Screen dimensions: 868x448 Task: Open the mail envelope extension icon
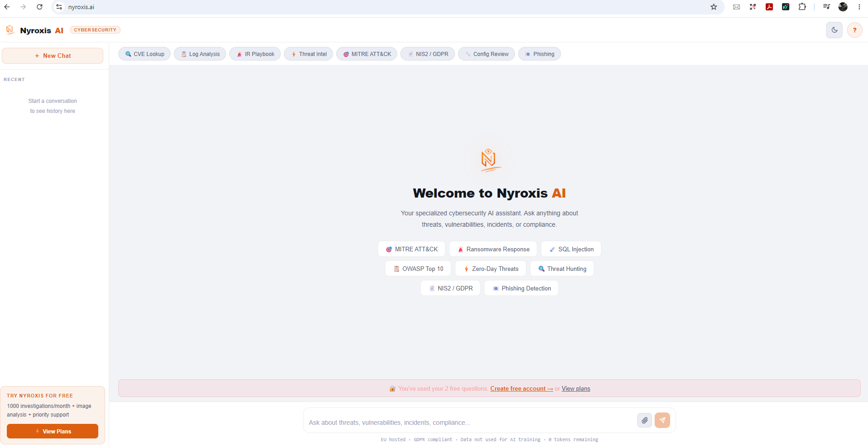point(737,7)
